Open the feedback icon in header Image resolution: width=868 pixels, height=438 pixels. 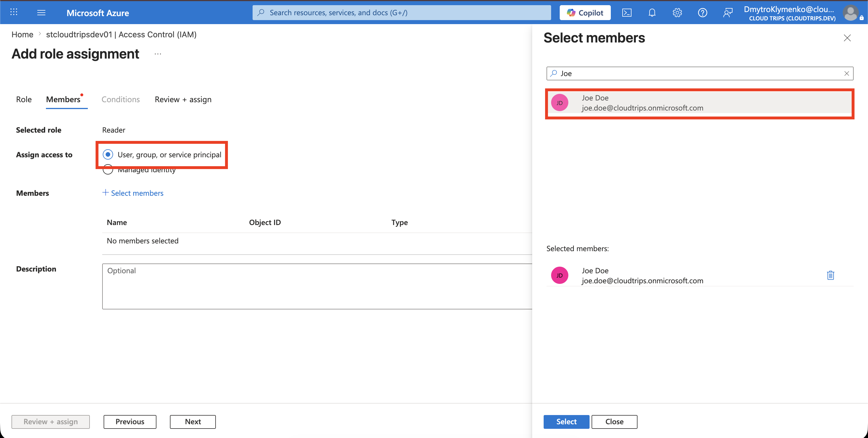[728, 12]
